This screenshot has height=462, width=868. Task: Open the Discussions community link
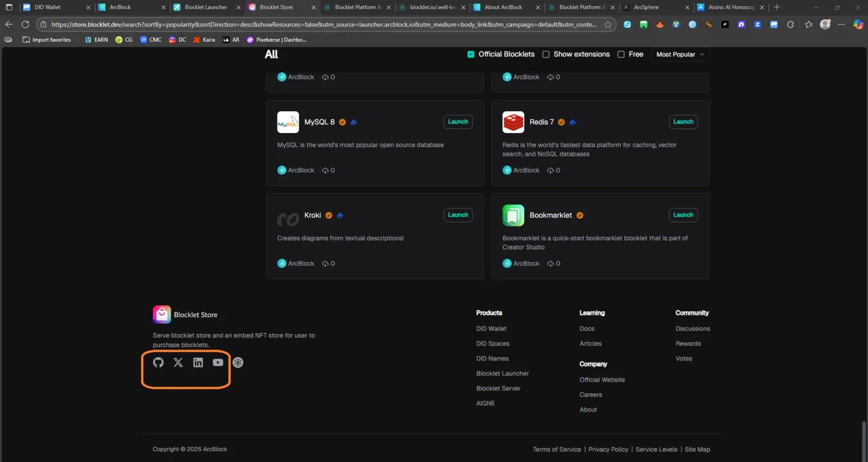[x=693, y=328]
